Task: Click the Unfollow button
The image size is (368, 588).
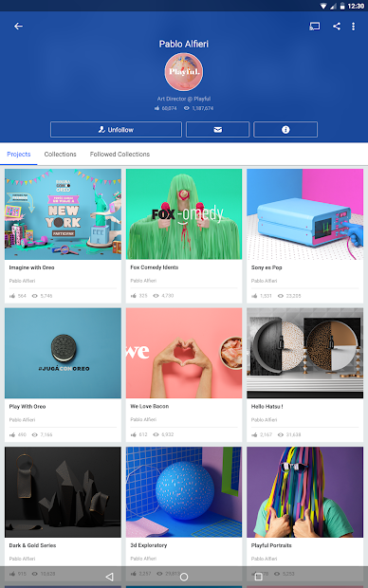Action: [x=116, y=129]
